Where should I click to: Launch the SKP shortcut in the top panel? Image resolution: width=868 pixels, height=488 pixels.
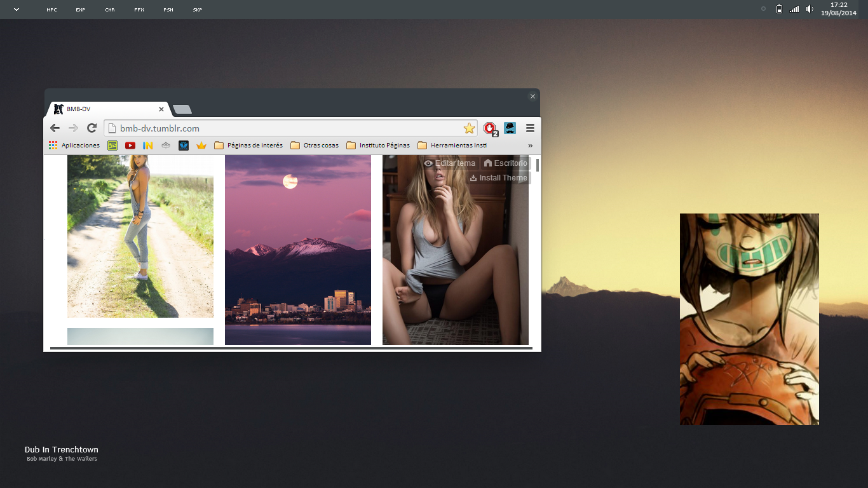click(198, 10)
